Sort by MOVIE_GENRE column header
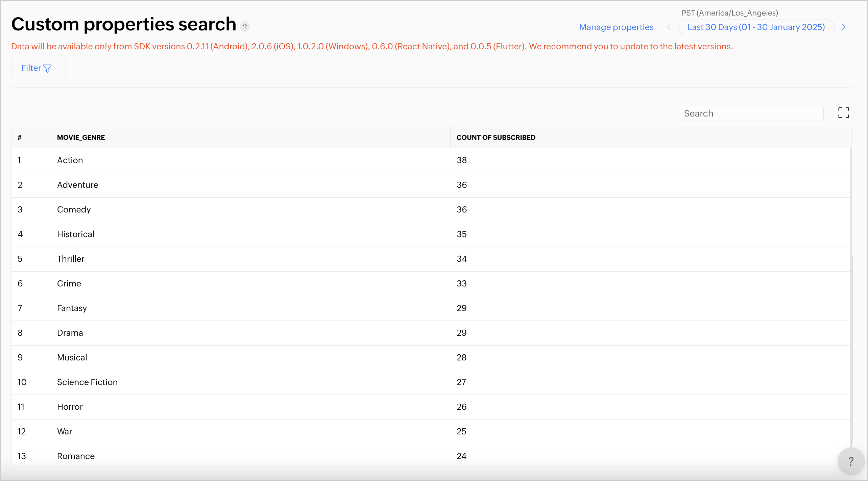 (81, 137)
